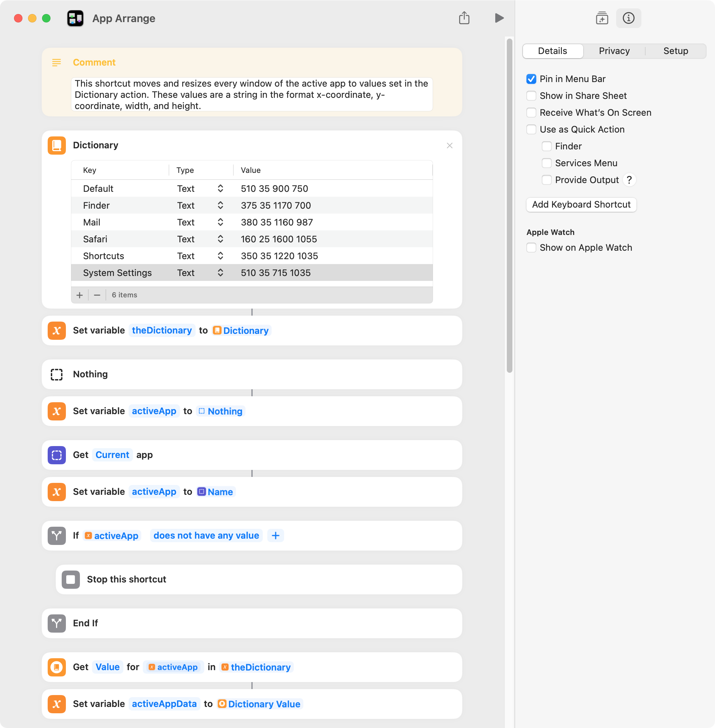Viewport: 715px width, 728px height.
Task: Select the Default value 510 35 900 750
Action: point(274,189)
